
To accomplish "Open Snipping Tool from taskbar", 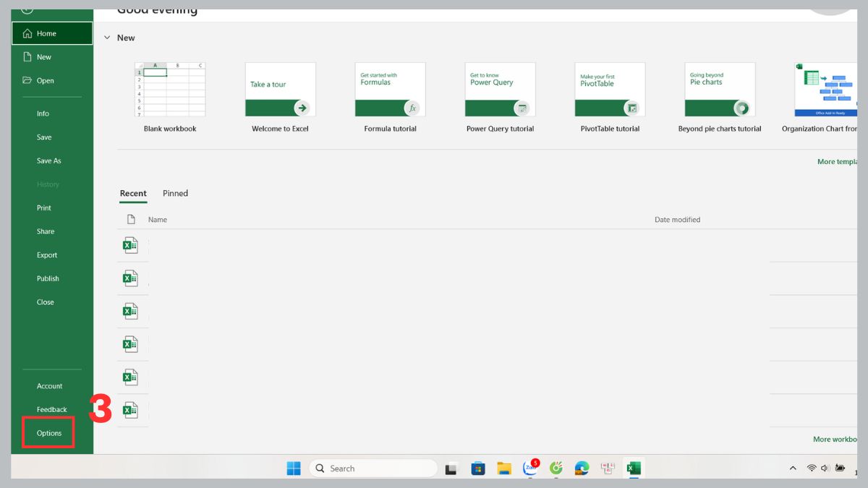I will pos(608,468).
